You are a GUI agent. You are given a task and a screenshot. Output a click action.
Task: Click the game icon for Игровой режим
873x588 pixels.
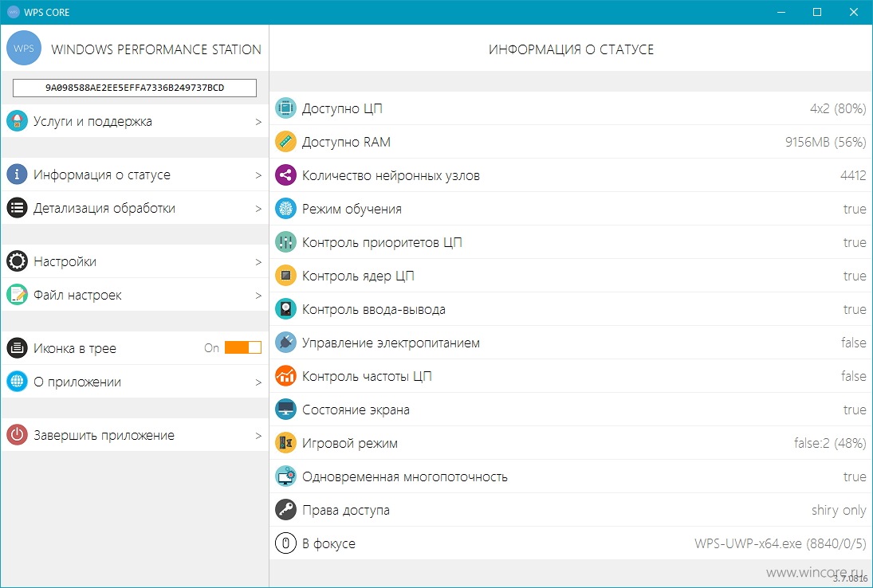[x=285, y=443]
